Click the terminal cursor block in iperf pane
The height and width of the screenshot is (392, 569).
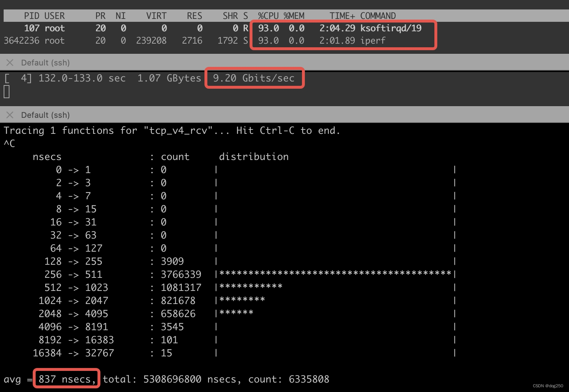[7, 91]
